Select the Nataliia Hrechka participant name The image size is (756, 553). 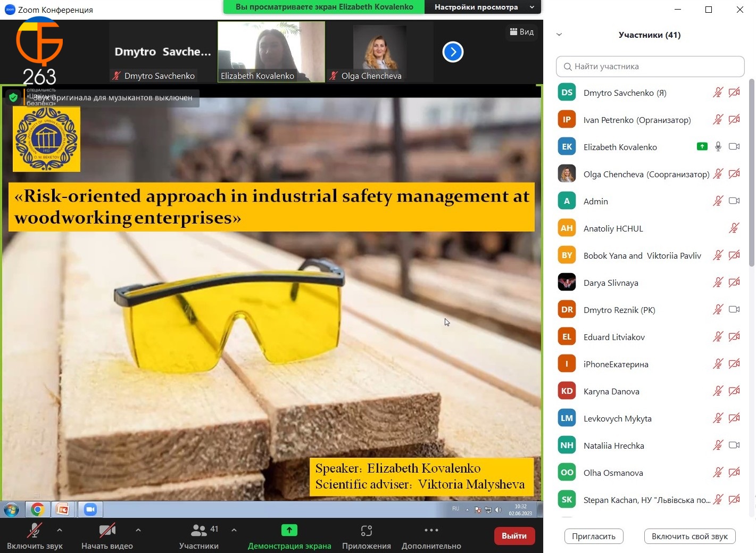click(614, 446)
